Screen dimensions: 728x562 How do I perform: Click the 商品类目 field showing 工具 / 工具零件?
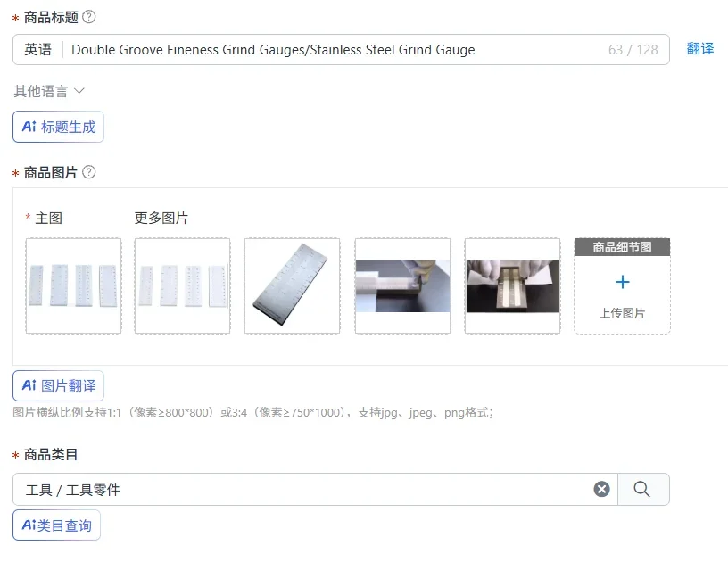pos(315,489)
